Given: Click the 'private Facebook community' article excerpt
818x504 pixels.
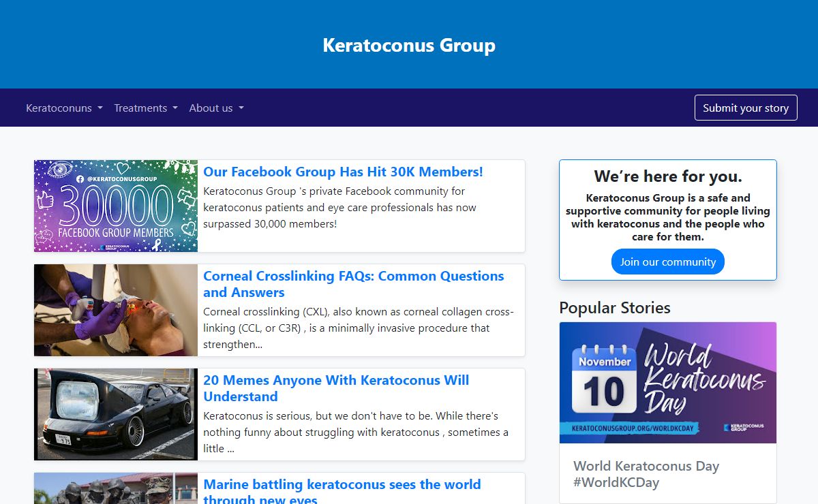Looking at the screenshot, I should pos(339,207).
